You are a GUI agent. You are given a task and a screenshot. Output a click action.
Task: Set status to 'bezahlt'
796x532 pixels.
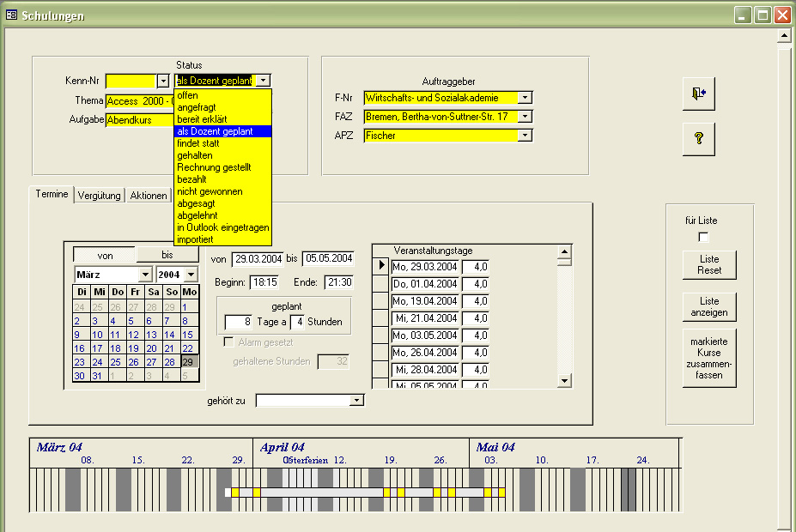223,179
